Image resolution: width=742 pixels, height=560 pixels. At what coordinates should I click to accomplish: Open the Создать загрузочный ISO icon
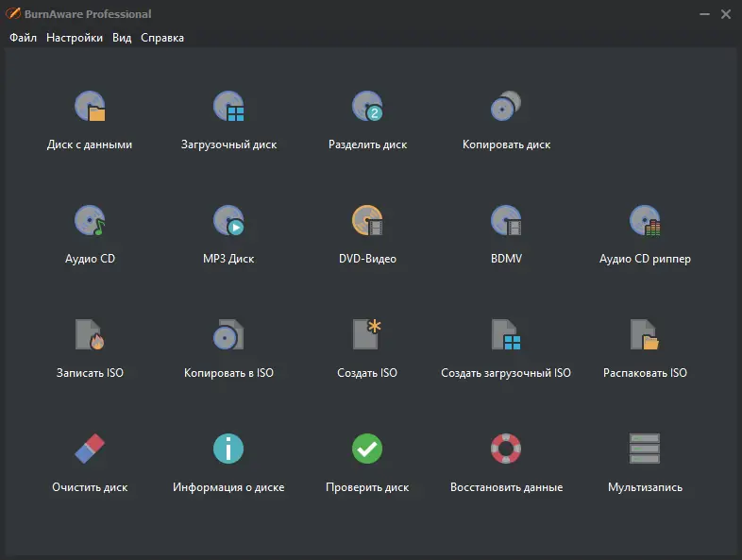pyautogui.click(x=506, y=334)
